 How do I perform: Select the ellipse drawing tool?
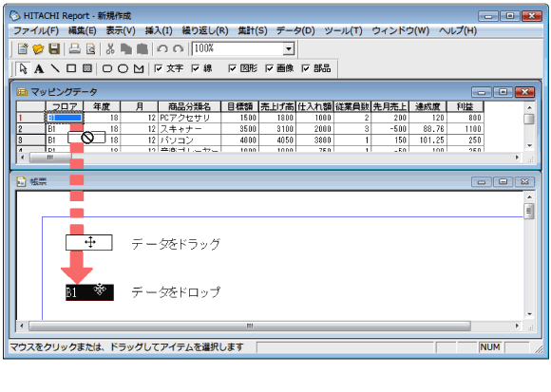123,68
